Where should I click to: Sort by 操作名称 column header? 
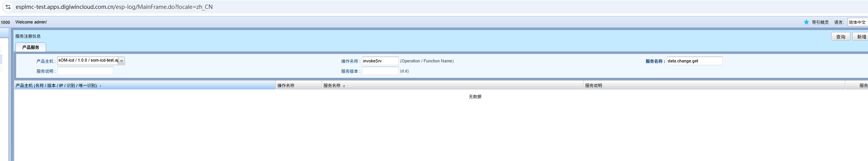pyautogui.click(x=299, y=86)
